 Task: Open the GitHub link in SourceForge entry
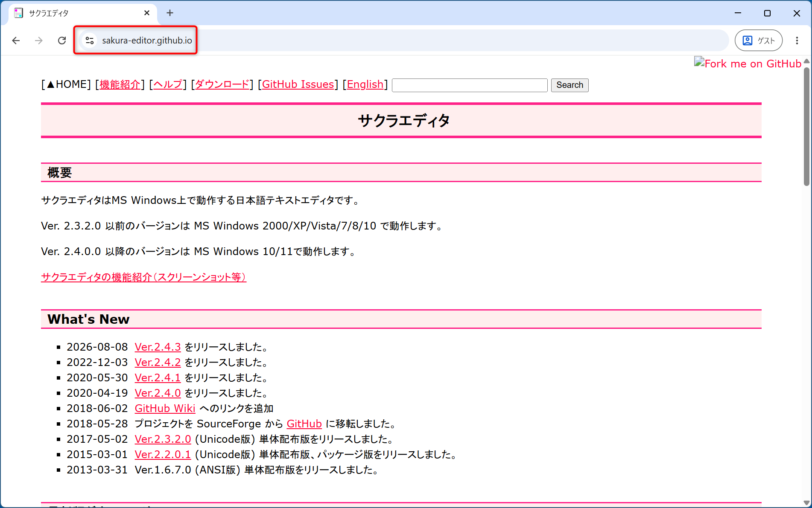pos(304,424)
